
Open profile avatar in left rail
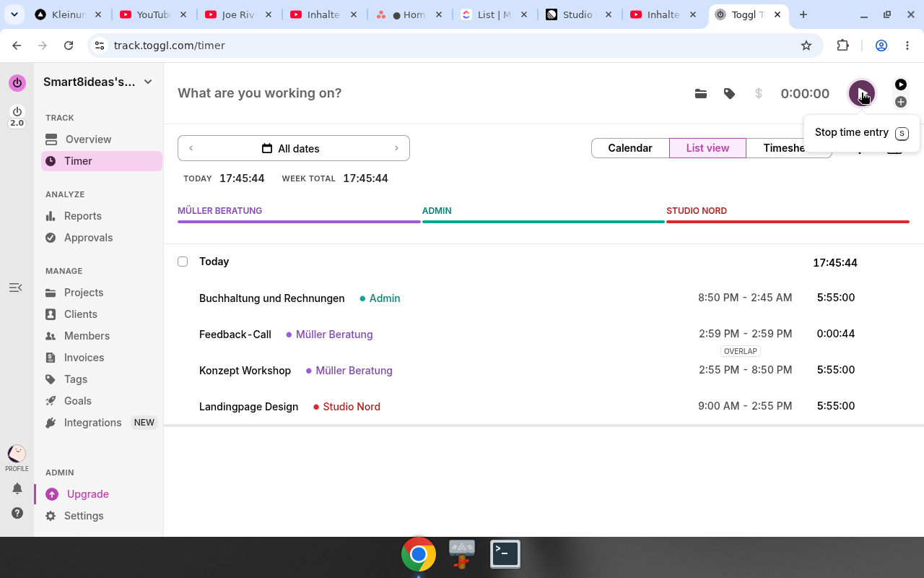pos(17,454)
